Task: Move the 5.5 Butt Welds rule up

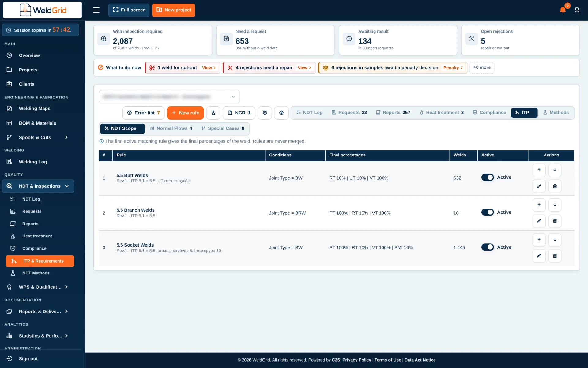Action: coord(539,170)
